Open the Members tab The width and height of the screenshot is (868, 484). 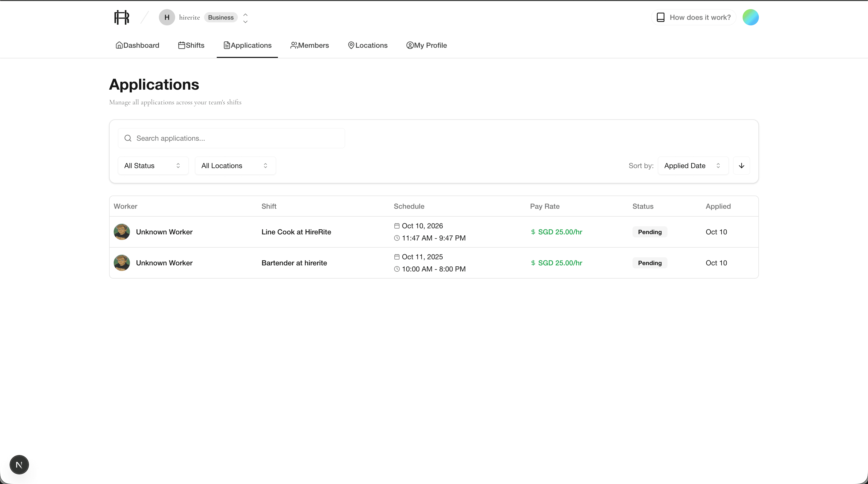coord(309,45)
